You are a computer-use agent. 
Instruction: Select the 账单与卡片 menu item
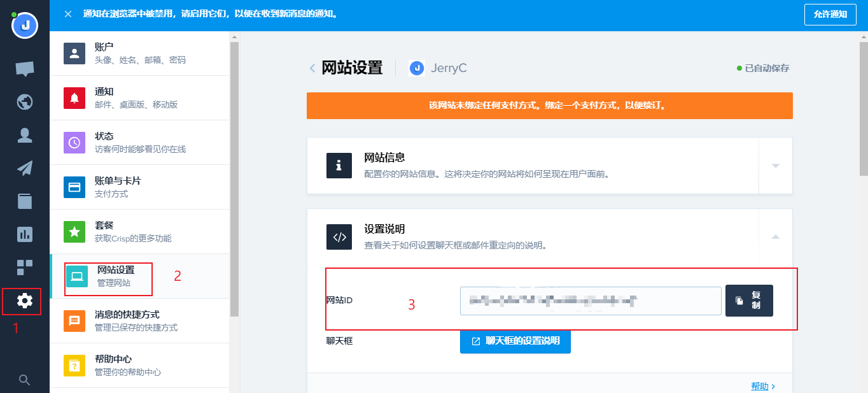139,187
